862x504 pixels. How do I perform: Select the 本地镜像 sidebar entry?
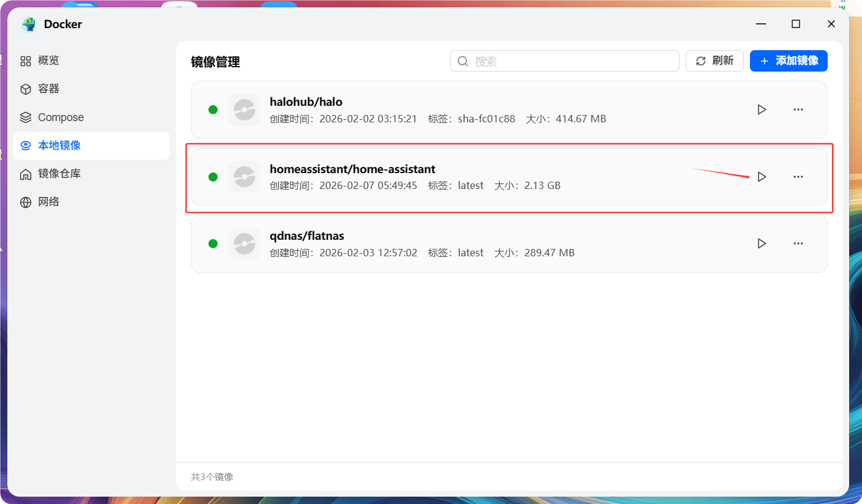[53, 146]
